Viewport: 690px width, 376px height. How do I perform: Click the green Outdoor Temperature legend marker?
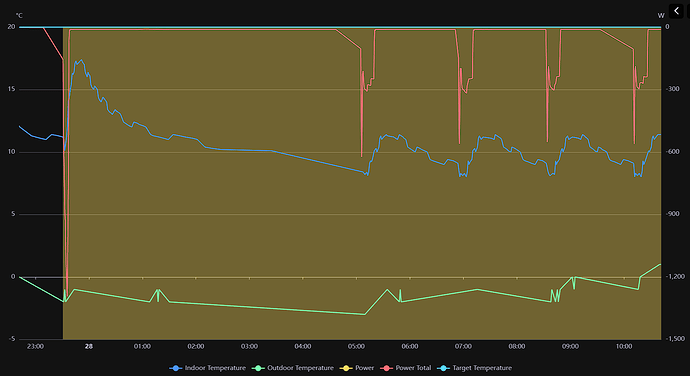click(258, 368)
